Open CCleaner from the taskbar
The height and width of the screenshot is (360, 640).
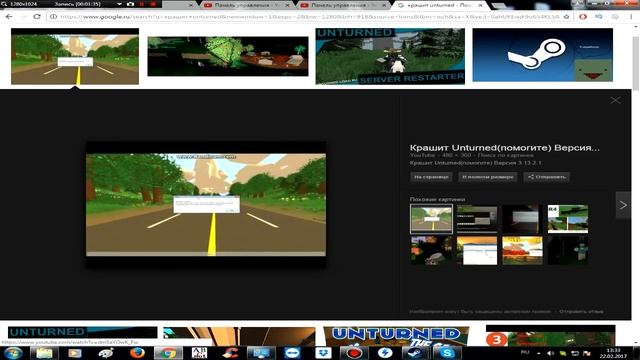tap(231, 353)
